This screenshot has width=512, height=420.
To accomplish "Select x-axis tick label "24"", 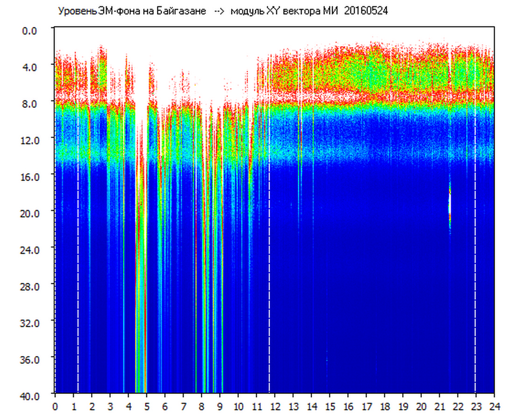I will tap(494, 407).
